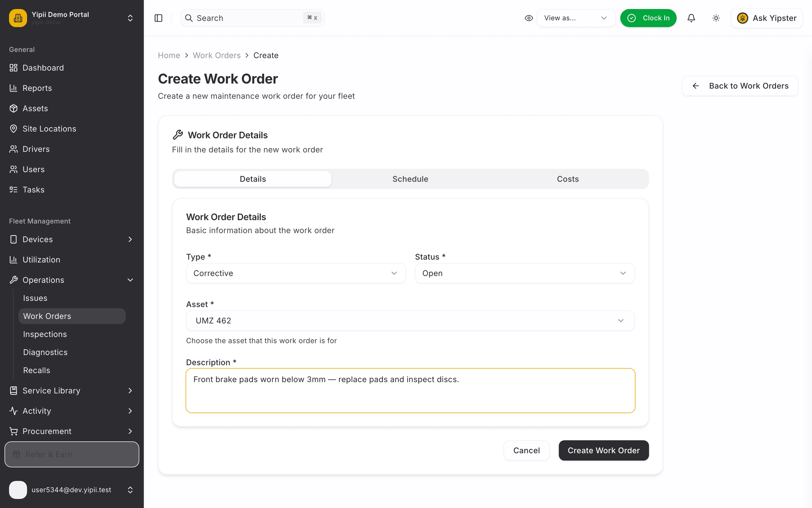The image size is (812, 508).
Task: Go to Work Orders breadcrumb
Action: point(217,55)
